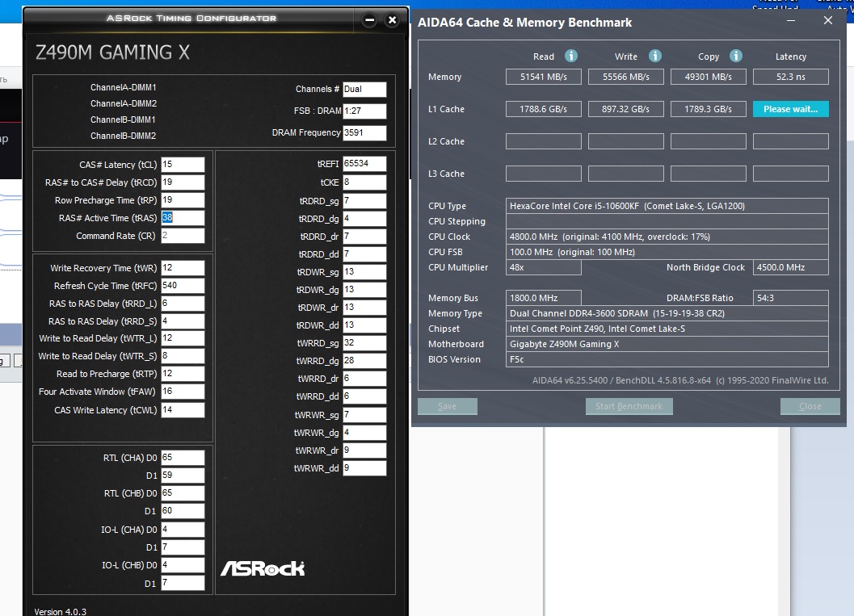Viewport: 854px width, 616px height.
Task: Click the Memory Bus value 1800.0 MHz
Action: 544,298
